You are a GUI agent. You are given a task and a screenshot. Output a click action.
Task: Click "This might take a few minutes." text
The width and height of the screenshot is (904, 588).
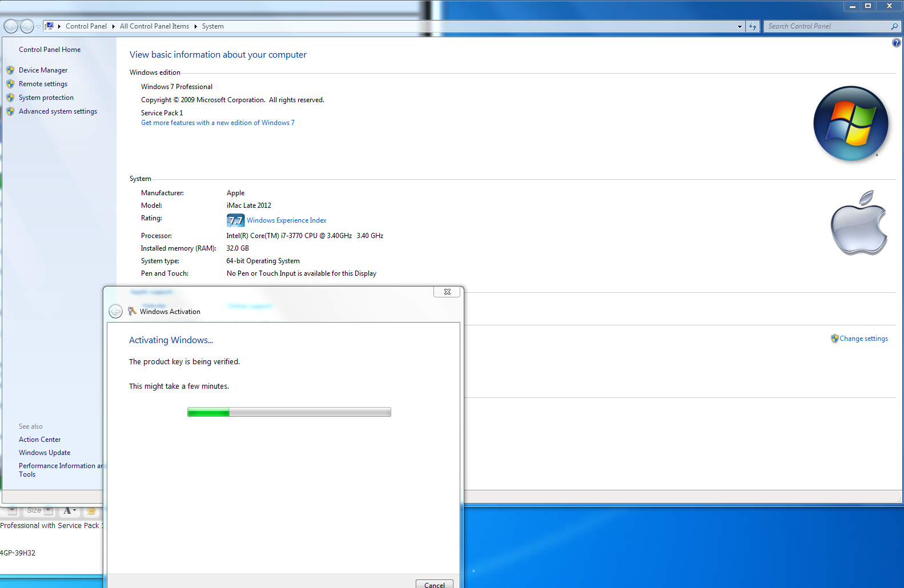(179, 386)
